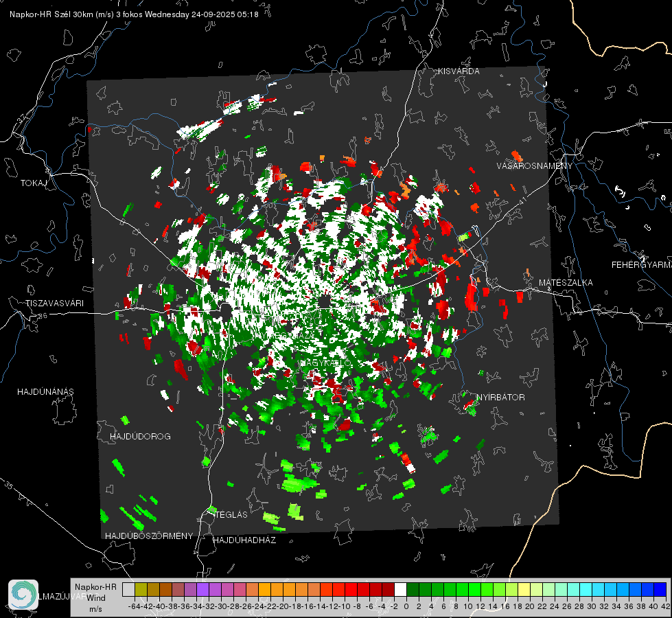Screen dimensions: 672x618
Task: Click the cyan legend swatch between 28 and 30
Action: tap(586, 590)
